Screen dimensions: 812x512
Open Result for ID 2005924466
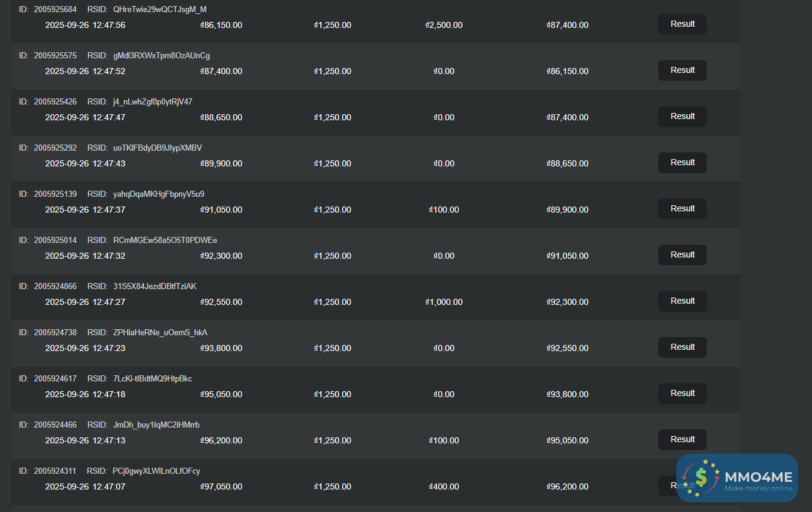pos(682,440)
